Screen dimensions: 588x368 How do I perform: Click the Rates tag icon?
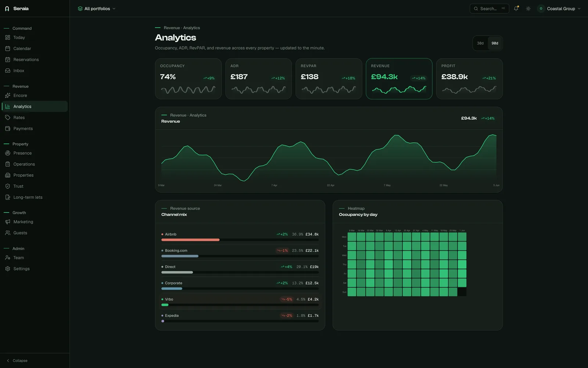(8, 117)
